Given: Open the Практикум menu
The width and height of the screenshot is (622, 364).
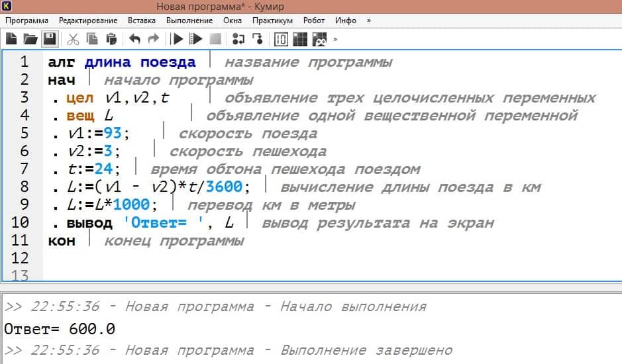Looking at the screenshot, I should [x=272, y=21].
